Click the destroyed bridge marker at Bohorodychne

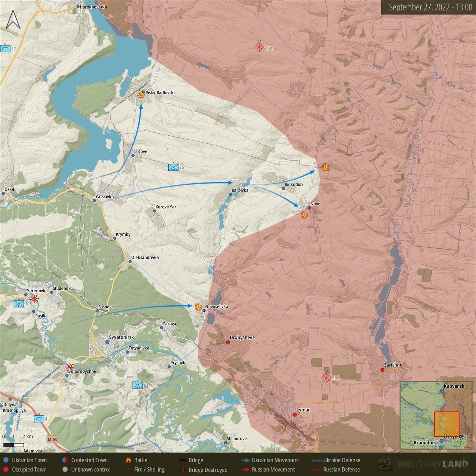(70, 367)
